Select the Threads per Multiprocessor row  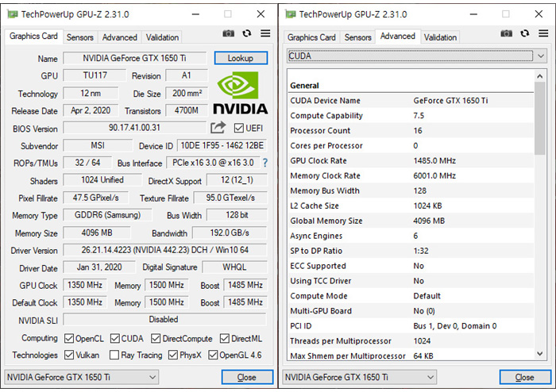click(x=411, y=341)
